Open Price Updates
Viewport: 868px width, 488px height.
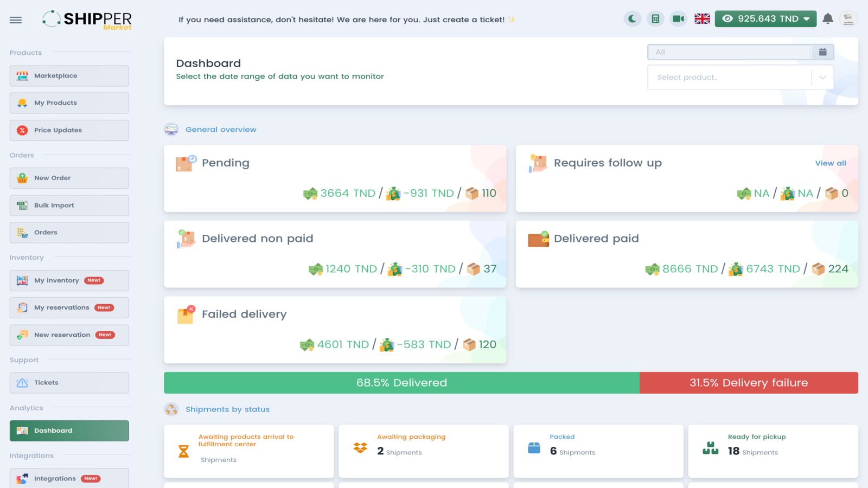pos(69,130)
